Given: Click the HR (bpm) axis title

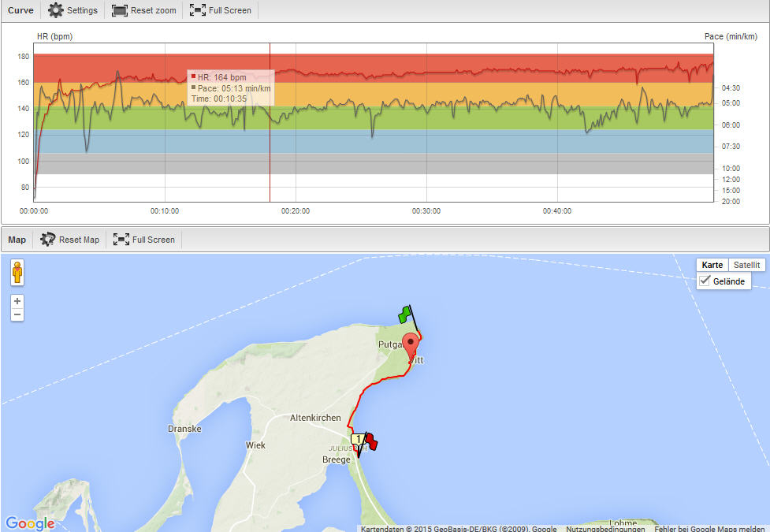Looking at the screenshot, I should point(54,36).
